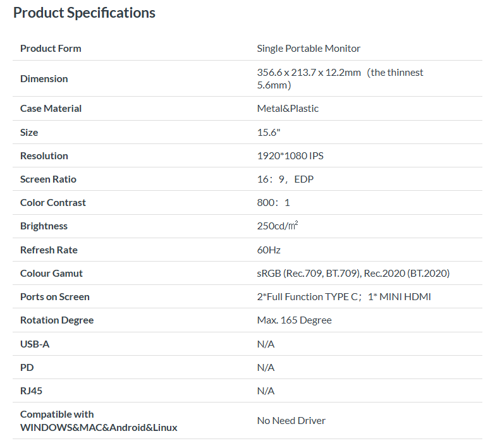Click the Product Specifications heading
The height and width of the screenshot is (448, 495).
pos(84,13)
